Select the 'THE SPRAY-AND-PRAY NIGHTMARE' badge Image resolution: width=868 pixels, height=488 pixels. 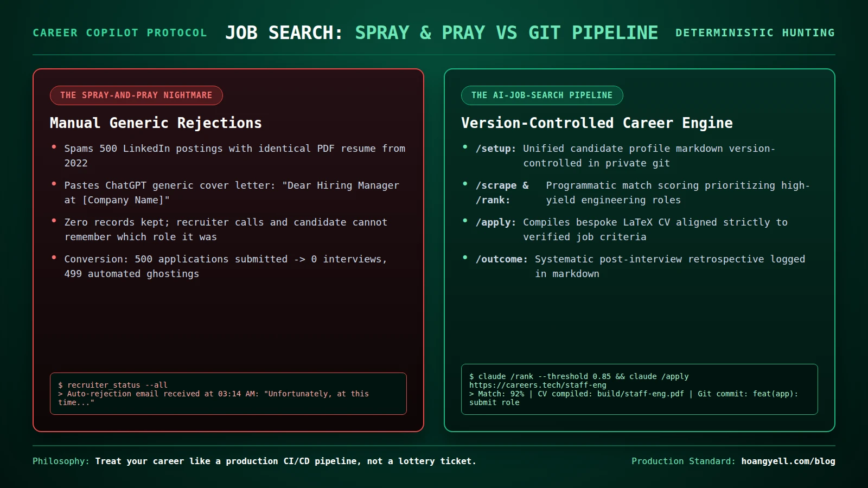136,95
